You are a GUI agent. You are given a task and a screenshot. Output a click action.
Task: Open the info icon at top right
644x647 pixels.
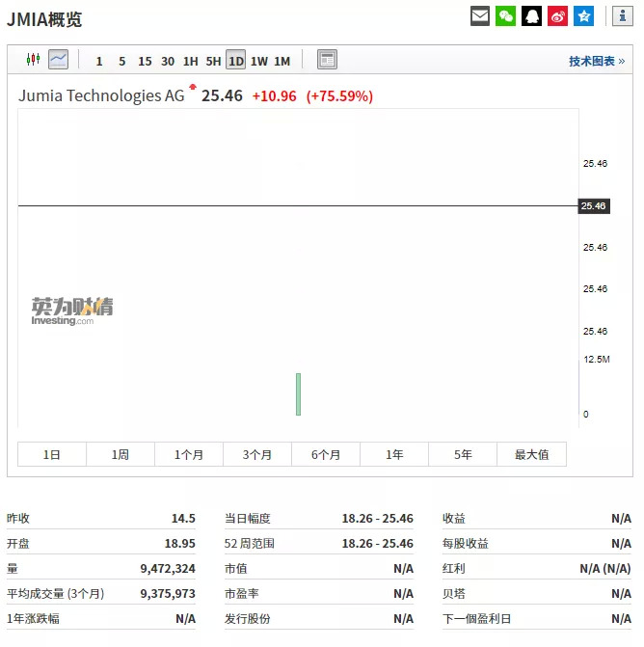pyautogui.click(x=623, y=16)
